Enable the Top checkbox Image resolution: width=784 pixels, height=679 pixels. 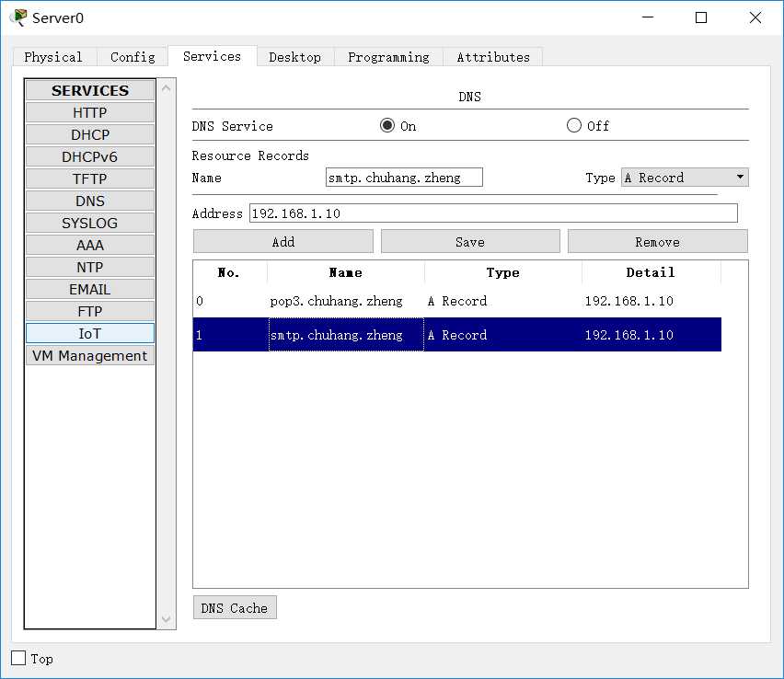pos(18,658)
